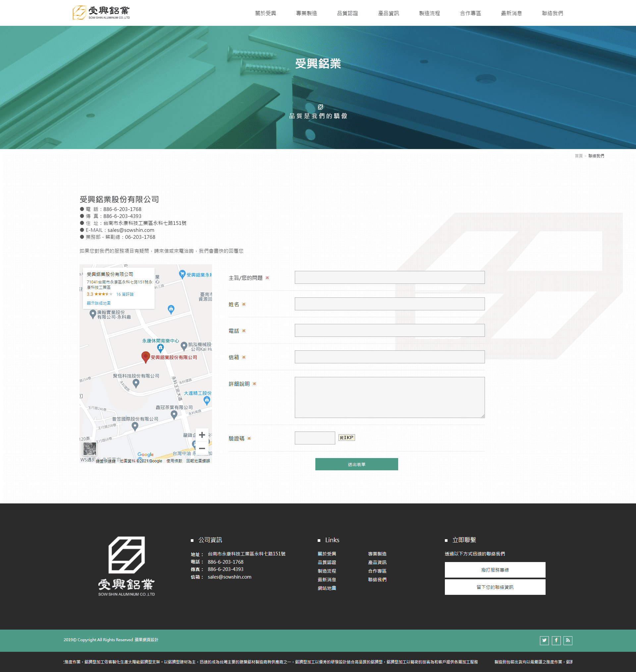Click the 聚恆科技股份有限公司 map marker
636x672 pixels.
tap(136, 383)
